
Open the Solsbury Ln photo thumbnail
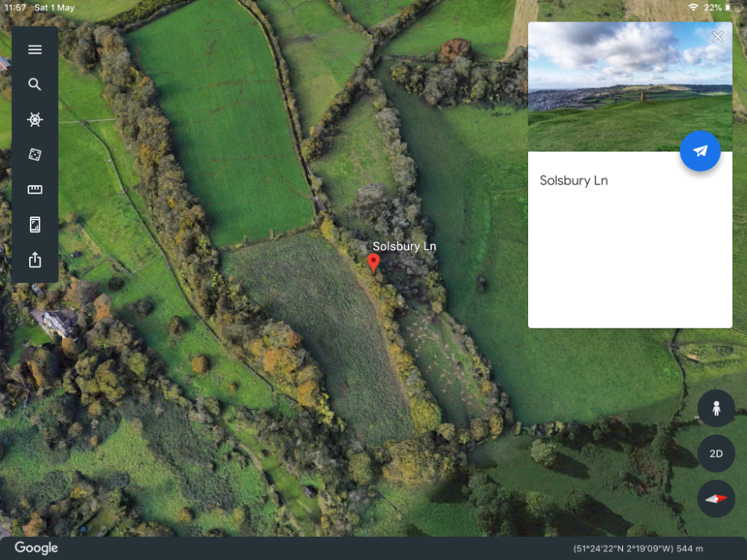[x=630, y=87]
